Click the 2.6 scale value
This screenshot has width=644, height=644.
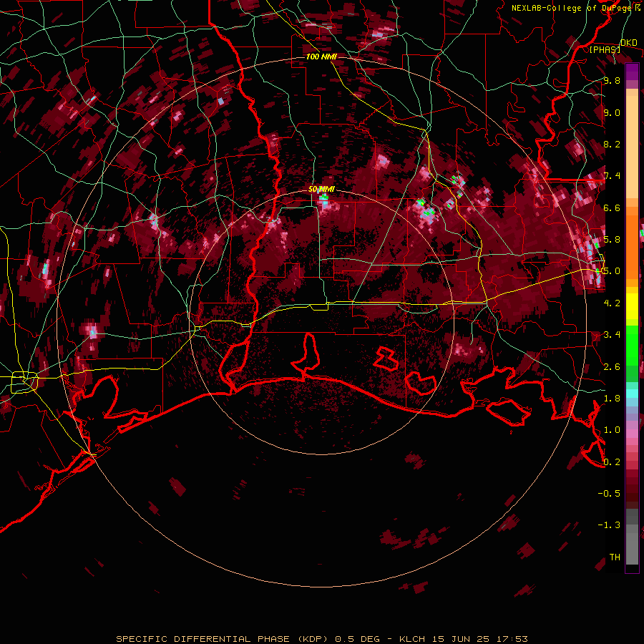[612, 366]
